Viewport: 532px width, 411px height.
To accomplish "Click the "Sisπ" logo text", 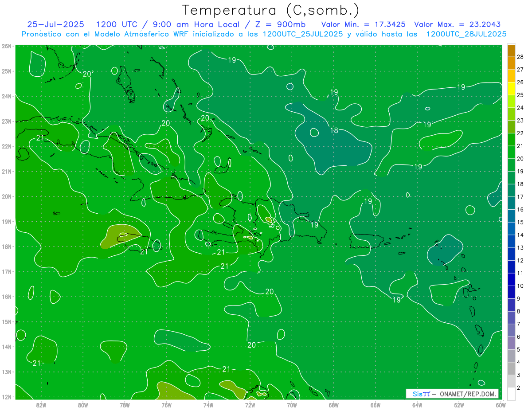I will pyautogui.click(x=421, y=394).
